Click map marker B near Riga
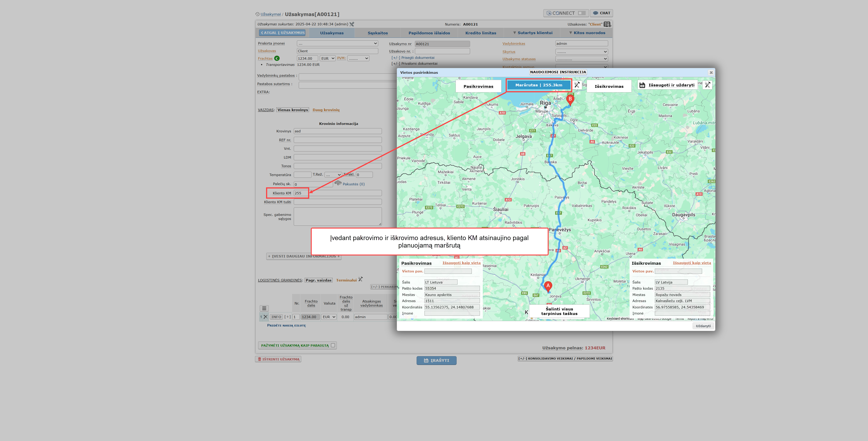This screenshot has width=868, height=441. click(570, 100)
